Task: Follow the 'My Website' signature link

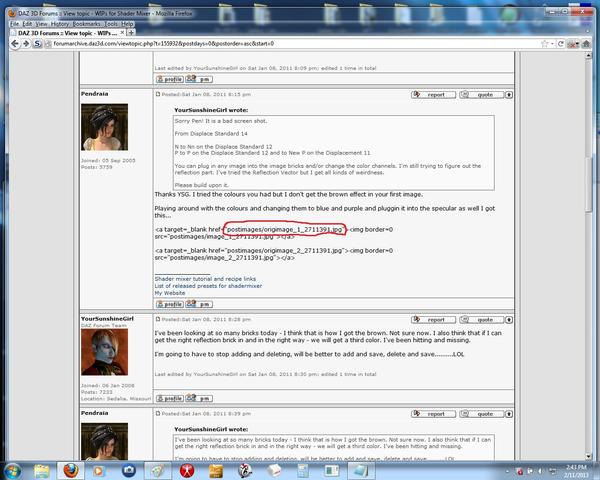Action: point(170,293)
